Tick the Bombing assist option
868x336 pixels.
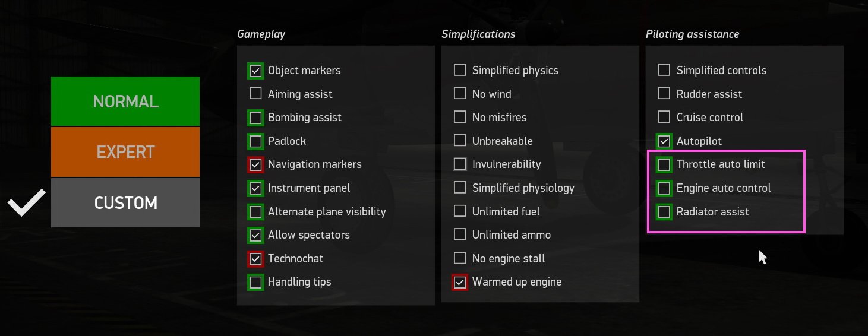click(x=255, y=118)
